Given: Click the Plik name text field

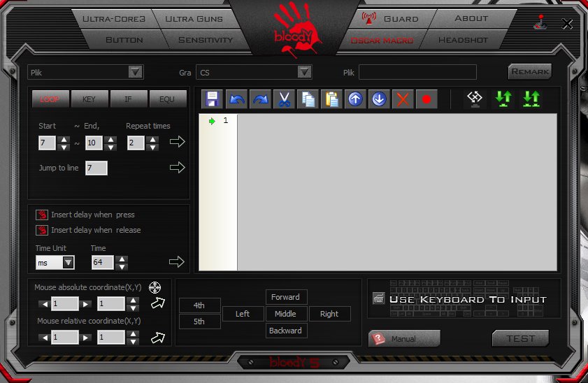Looking at the screenshot, I should tap(417, 72).
